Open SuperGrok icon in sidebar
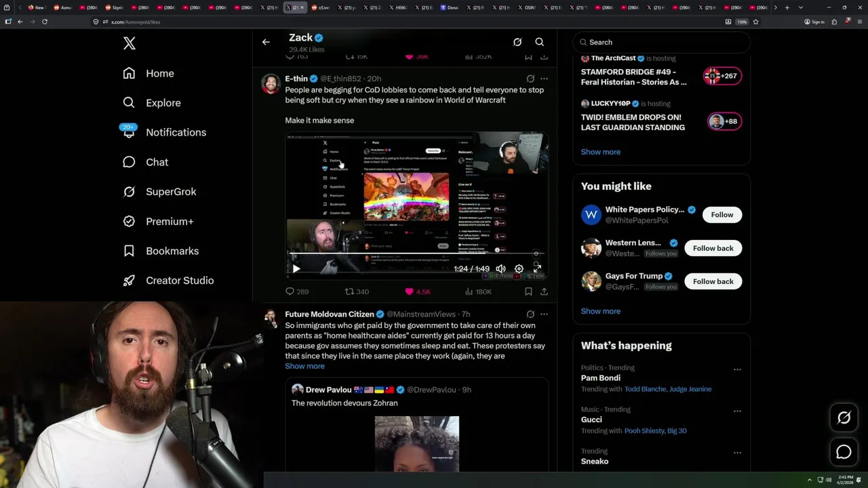868x488 pixels. pyautogui.click(x=129, y=191)
